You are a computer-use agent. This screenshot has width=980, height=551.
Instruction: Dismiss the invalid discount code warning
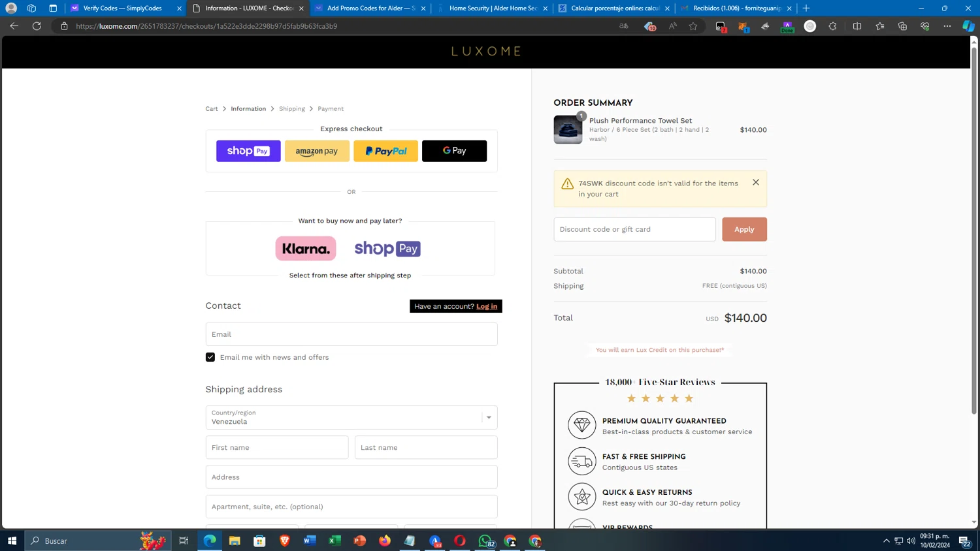click(x=756, y=182)
